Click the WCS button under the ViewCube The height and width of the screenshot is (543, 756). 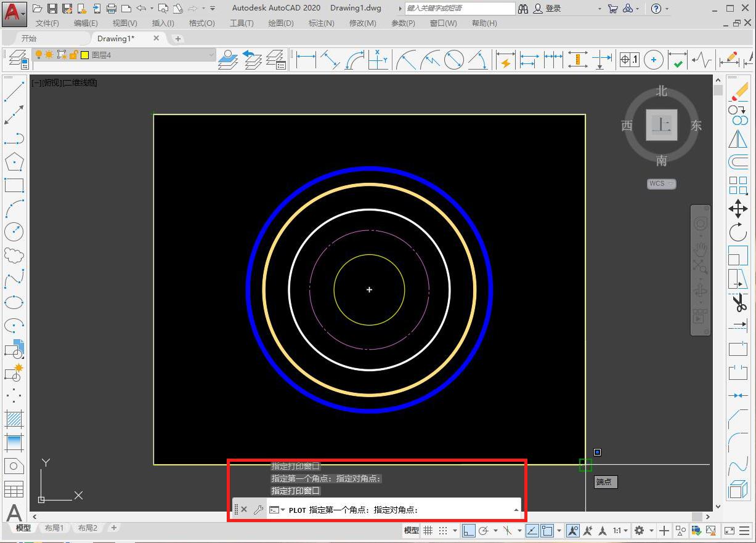tap(661, 183)
